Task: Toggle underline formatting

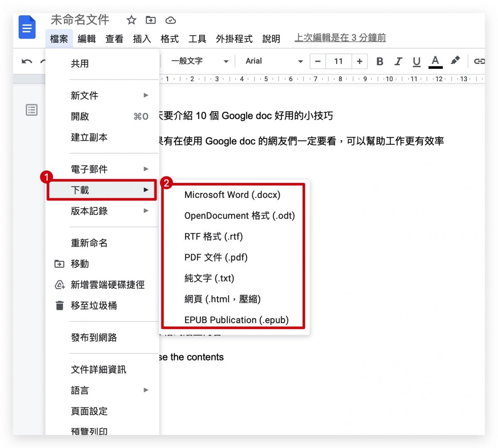Action: [417, 62]
